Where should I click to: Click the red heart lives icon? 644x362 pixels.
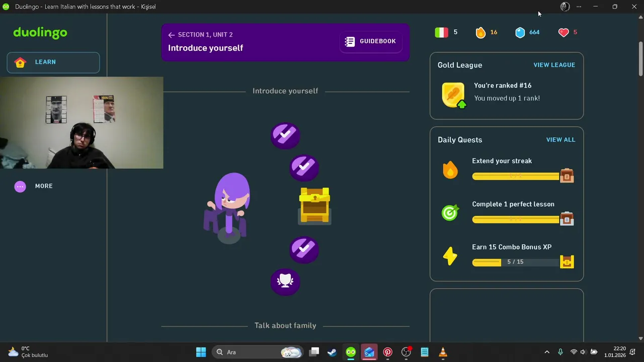click(563, 32)
